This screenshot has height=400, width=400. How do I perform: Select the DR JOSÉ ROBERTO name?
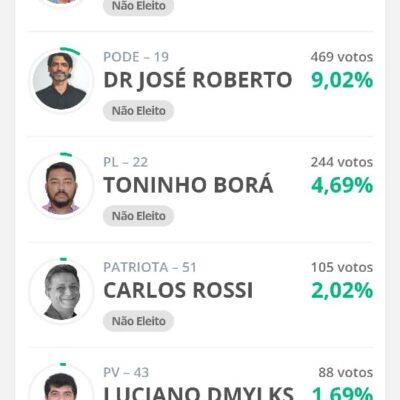(x=198, y=80)
